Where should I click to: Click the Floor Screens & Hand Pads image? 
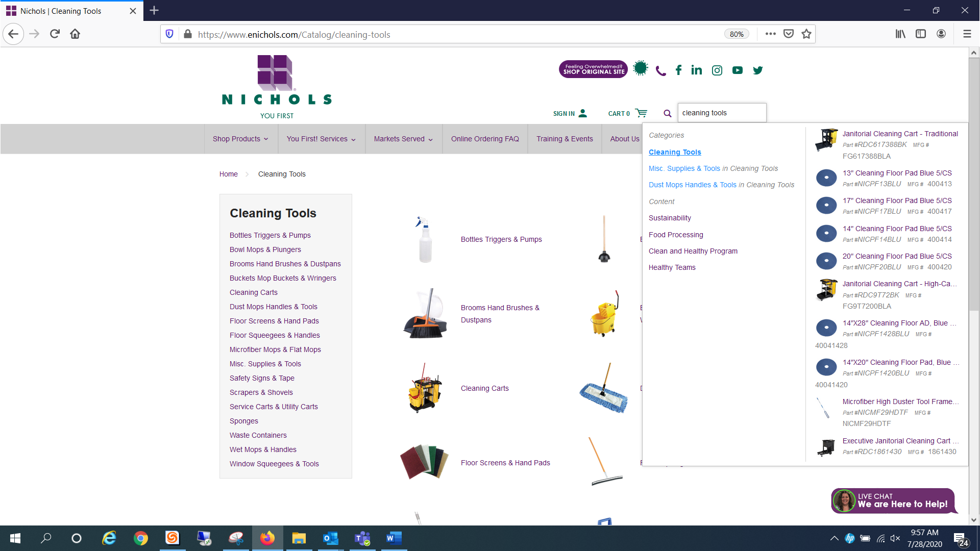pos(424,462)
